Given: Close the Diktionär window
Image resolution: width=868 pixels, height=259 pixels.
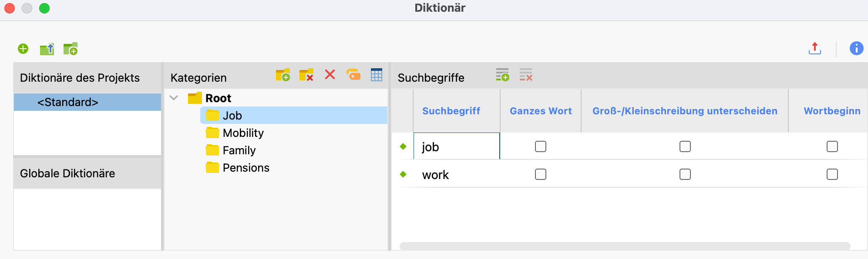Looking at the screenshot, I should pos(10,8).
